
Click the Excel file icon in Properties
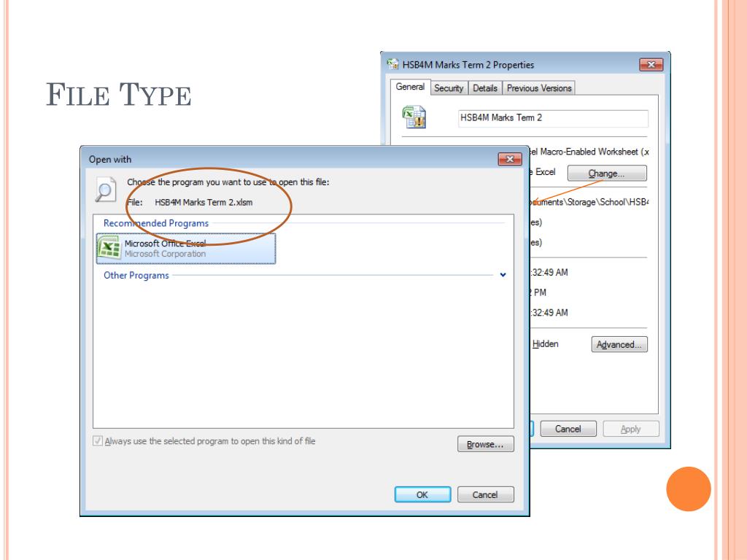[x=414, y=117]
